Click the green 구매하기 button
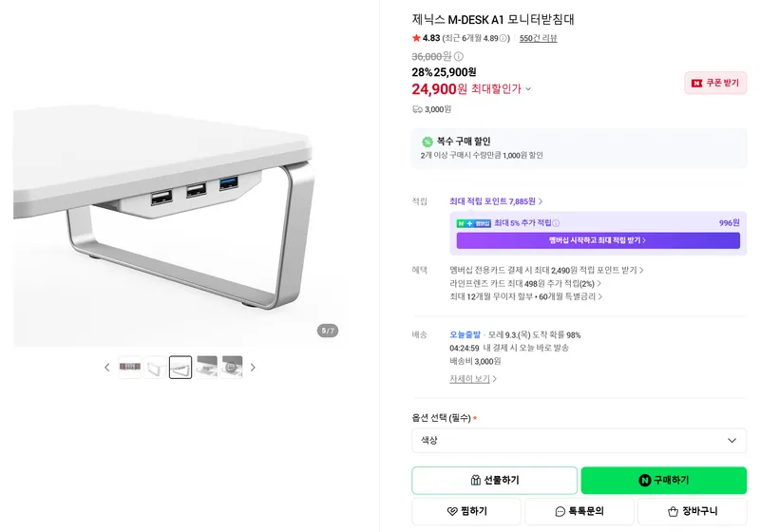Viewport: 760px width, 532px height. click(x=663, y=480)
